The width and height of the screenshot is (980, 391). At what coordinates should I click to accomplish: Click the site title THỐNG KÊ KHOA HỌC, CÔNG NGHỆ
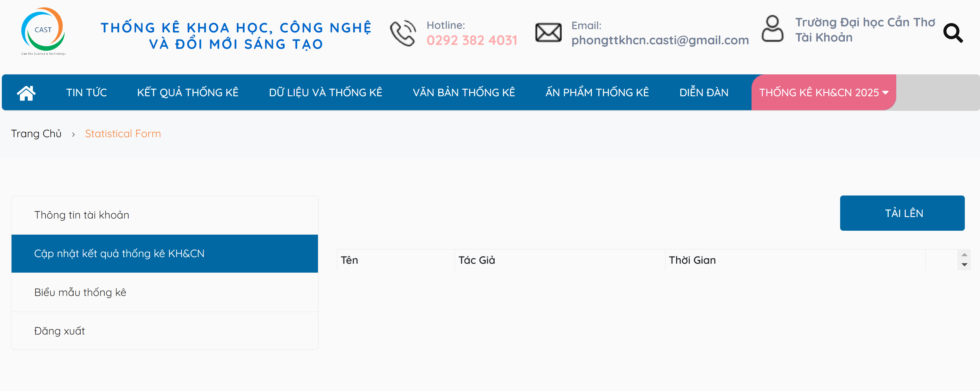[236, 28]
